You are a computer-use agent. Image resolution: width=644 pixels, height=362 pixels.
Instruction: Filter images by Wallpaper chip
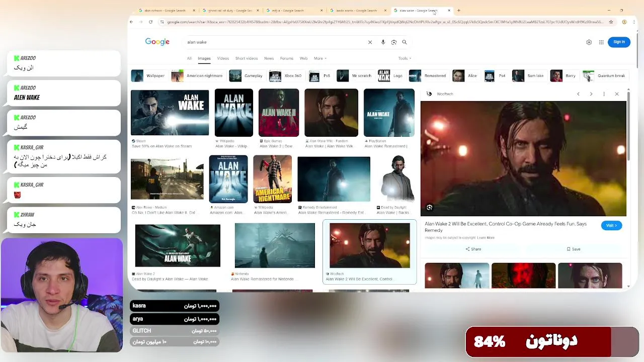[148, 76]
